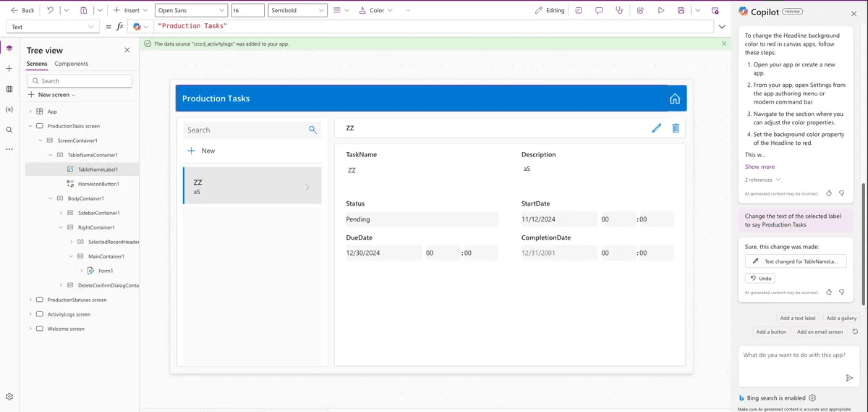868x412 pixels.
Task: Open the comments icon in the top toolbar
Action: tap(599, 10)
